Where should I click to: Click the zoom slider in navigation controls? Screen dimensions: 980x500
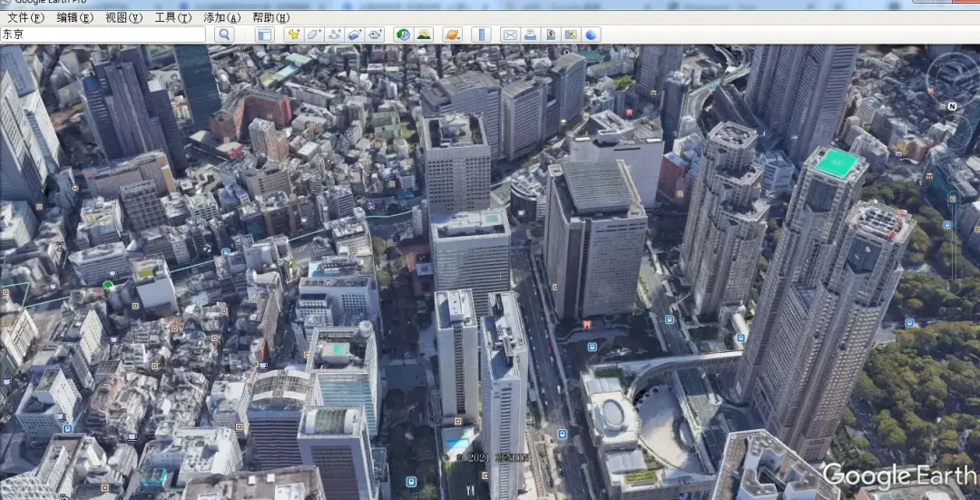953,240
